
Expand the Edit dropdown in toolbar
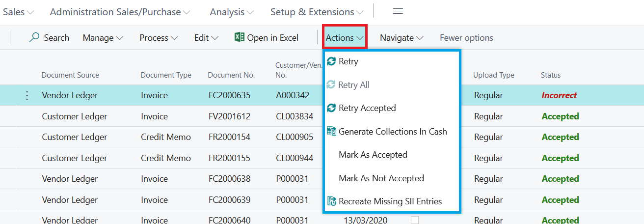point(206,38)
